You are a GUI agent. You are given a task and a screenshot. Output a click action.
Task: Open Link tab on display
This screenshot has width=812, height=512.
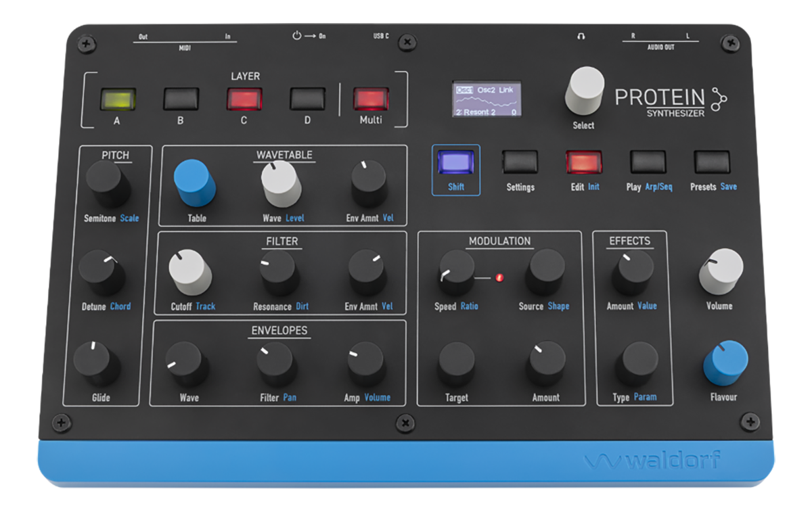tap(506, 90)
